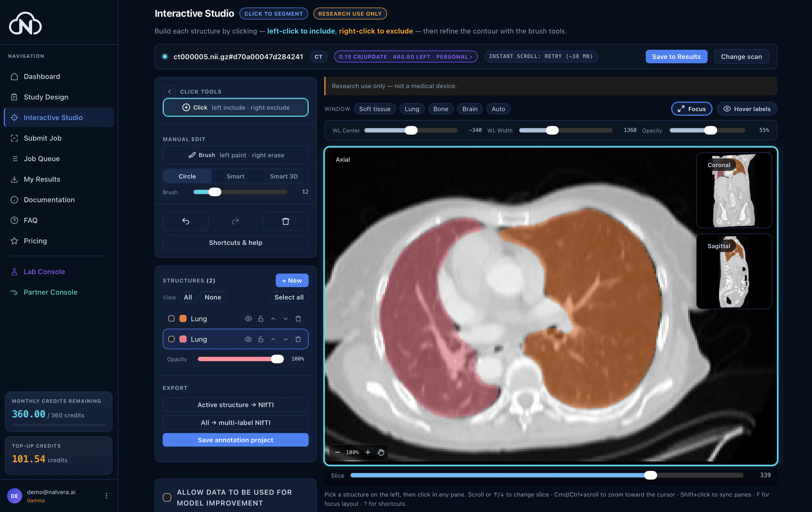This screenshot has height=512, width=812.
Task: Click the Partner Console handshake icon
Action: click(x=14, y=292)
